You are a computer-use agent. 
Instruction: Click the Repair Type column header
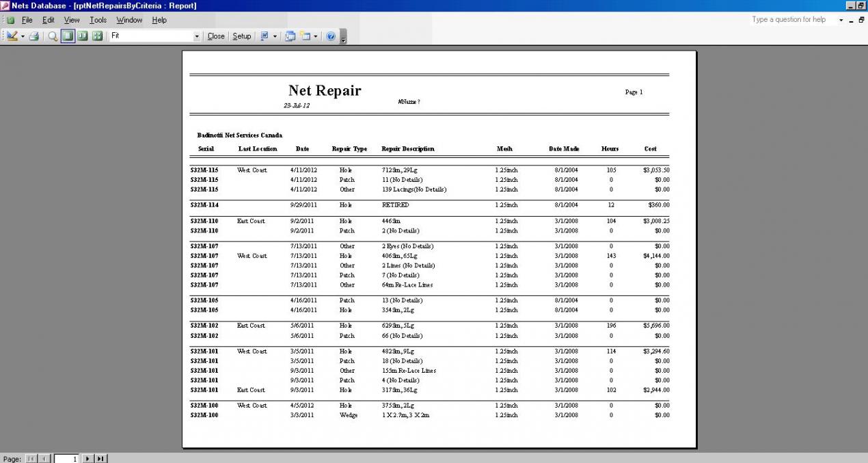[349, 148]
